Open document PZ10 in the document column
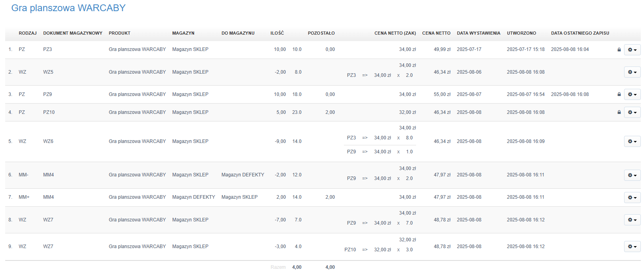644x274 pixels. click(x=49, y=112)
